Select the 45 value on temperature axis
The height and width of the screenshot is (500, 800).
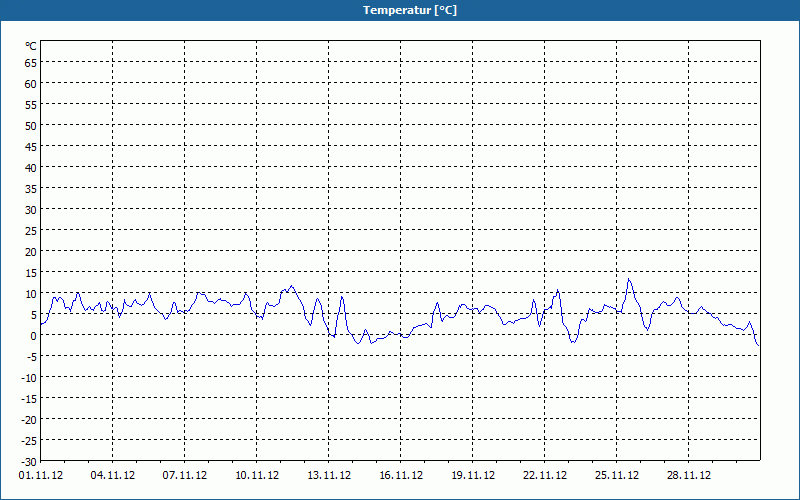pyautogui.click(x=31, y=147)
